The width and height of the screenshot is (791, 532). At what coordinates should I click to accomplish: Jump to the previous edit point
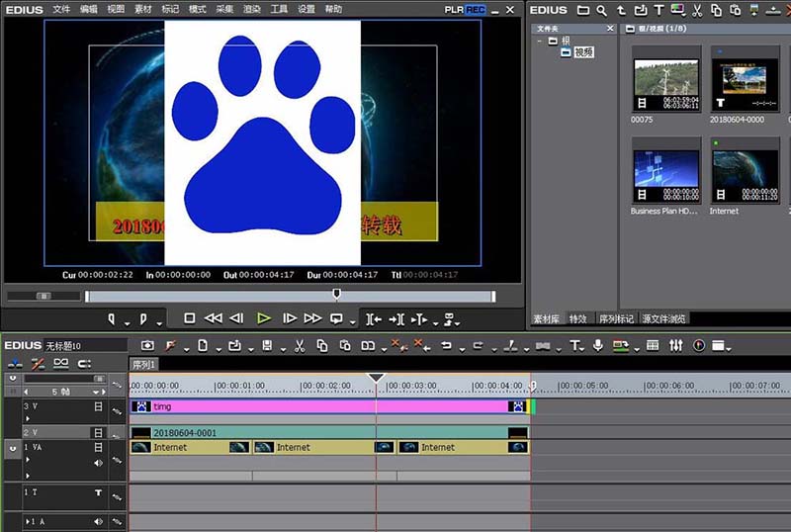[374, 319]
